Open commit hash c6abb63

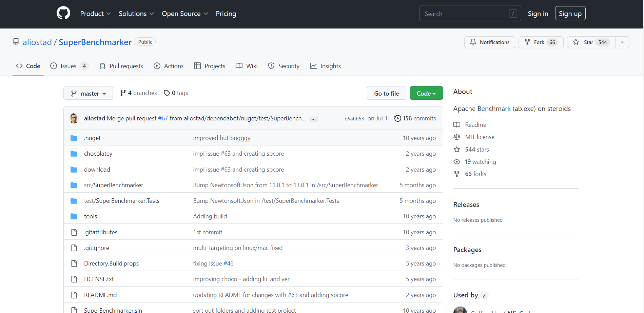(x=354, y=119)
